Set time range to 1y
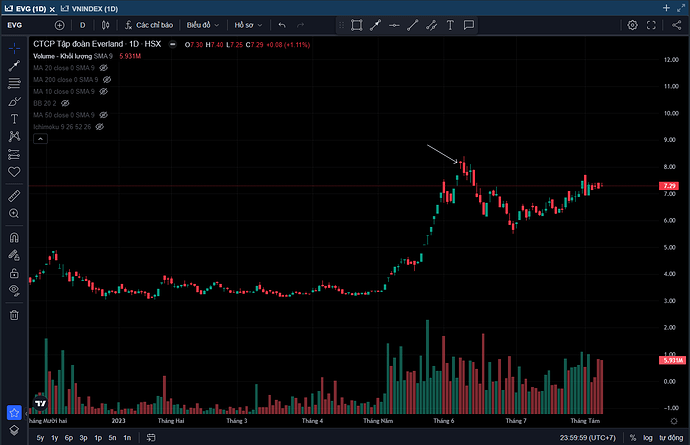The height and width of the screenshot is (445, 690). click(x=55, y=438)
